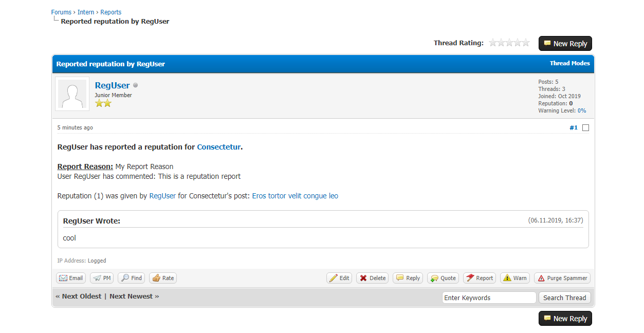Open the Reports breadcrumb link
The width and height of the screenshot is (644, 333).
pyautogui.click(x=111, y=12)
